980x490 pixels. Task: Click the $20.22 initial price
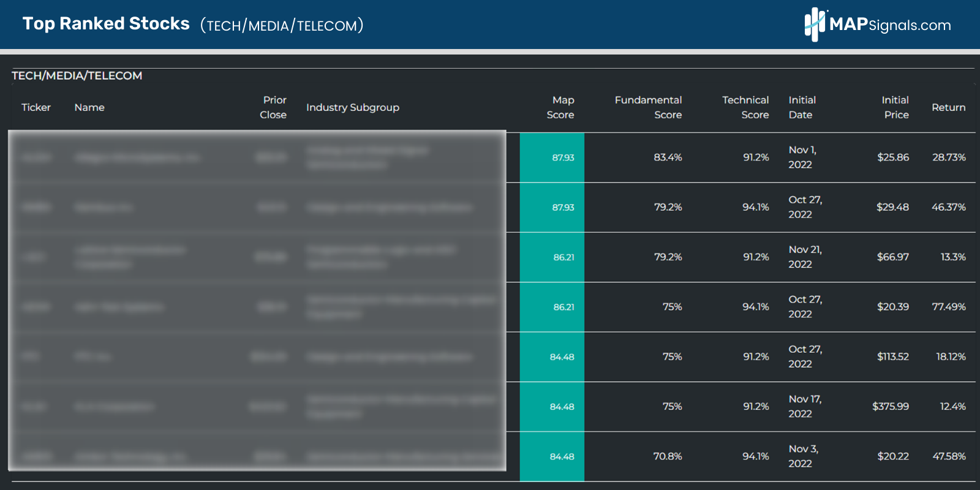[x=893, y=456]
